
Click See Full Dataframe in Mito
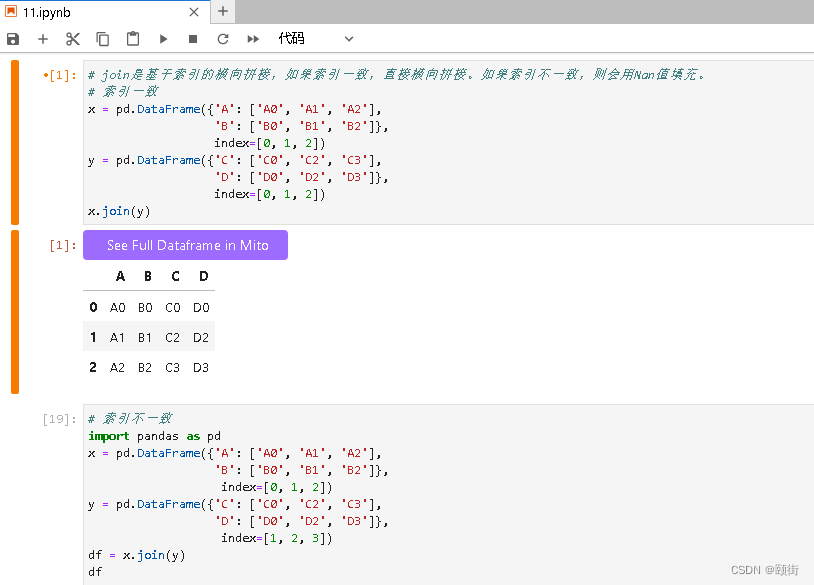185,244
